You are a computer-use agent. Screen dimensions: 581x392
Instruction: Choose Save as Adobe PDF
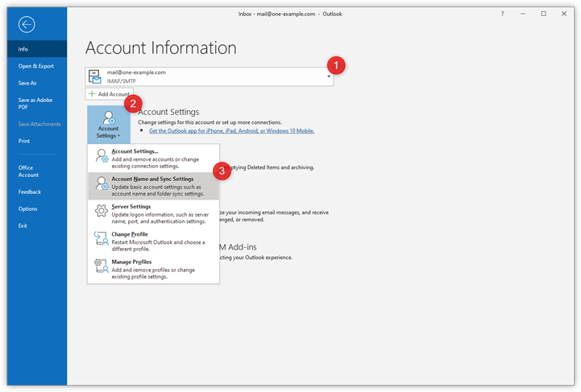37,103
